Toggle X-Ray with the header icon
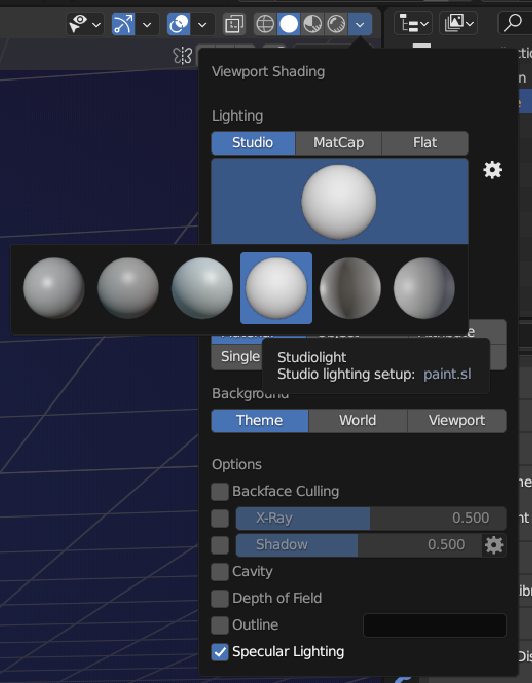 [234, 24]
